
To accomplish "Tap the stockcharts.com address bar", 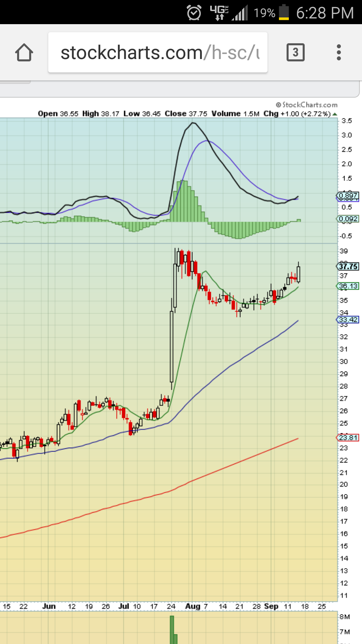I will (x=158, y=53).
